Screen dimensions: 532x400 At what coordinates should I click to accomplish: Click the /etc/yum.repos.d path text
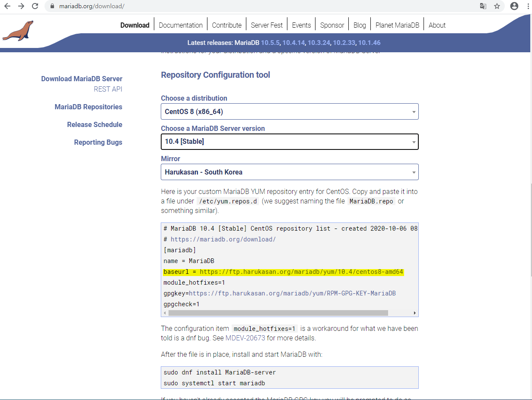click(228, 201)
